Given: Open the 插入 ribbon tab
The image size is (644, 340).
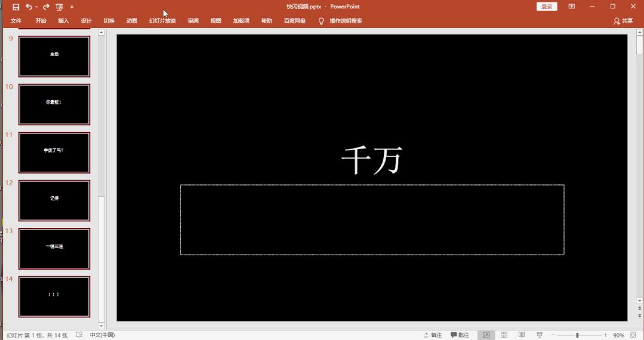Looking at the screenshot, I should pyautogui.click(x=63, y=21).
